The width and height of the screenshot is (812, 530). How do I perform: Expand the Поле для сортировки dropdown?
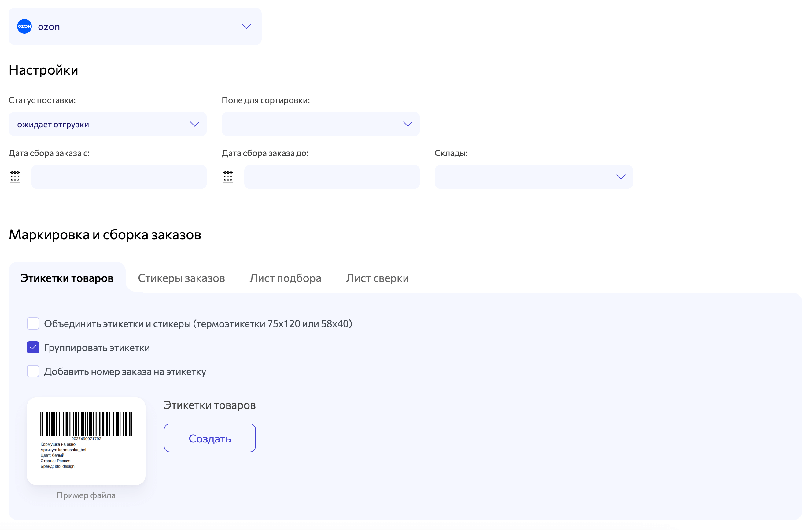tap(320, 124)
